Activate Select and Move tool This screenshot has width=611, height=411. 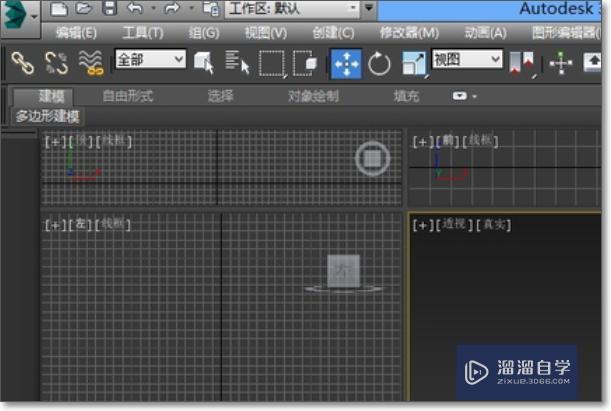(346, 64)
